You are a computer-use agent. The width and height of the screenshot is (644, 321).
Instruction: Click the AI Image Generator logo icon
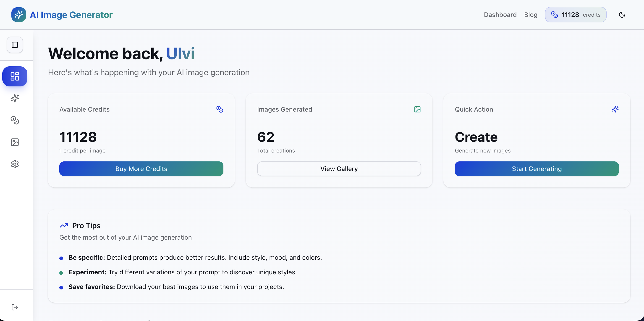[x=18, y=15]
